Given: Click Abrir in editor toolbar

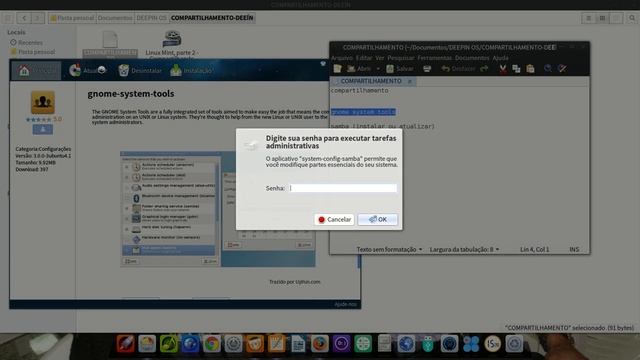Looking at the screenshot, I should click(359, 69).
